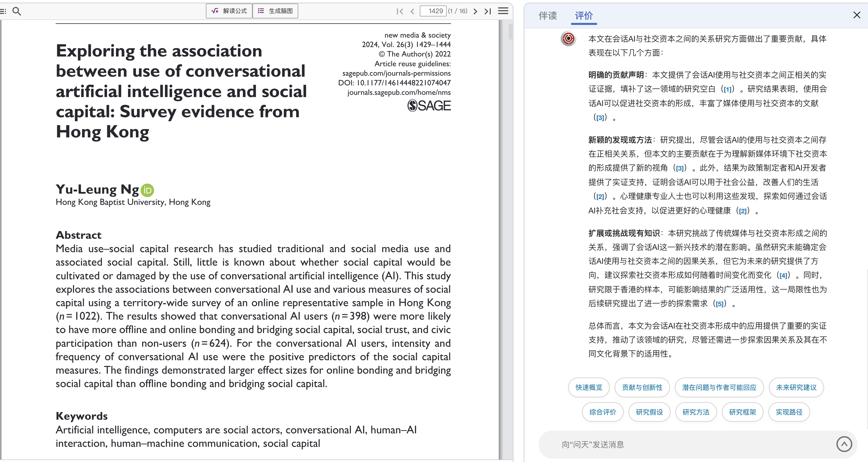Jump to last PDF page
This screenshot has width=868, height=462.
[x=488, y=11]
